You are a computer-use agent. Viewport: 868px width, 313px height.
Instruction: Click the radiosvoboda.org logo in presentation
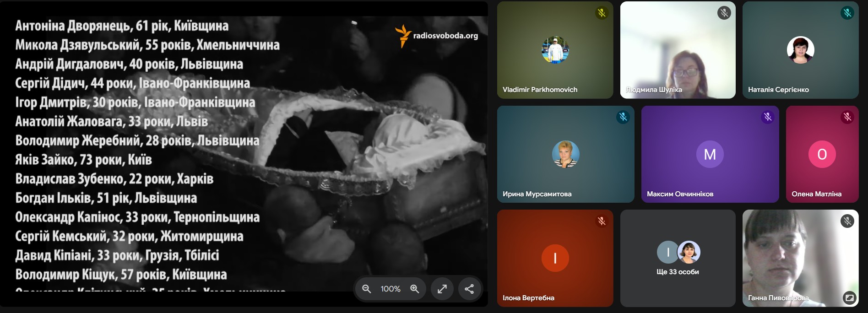(x=437, y=36)
